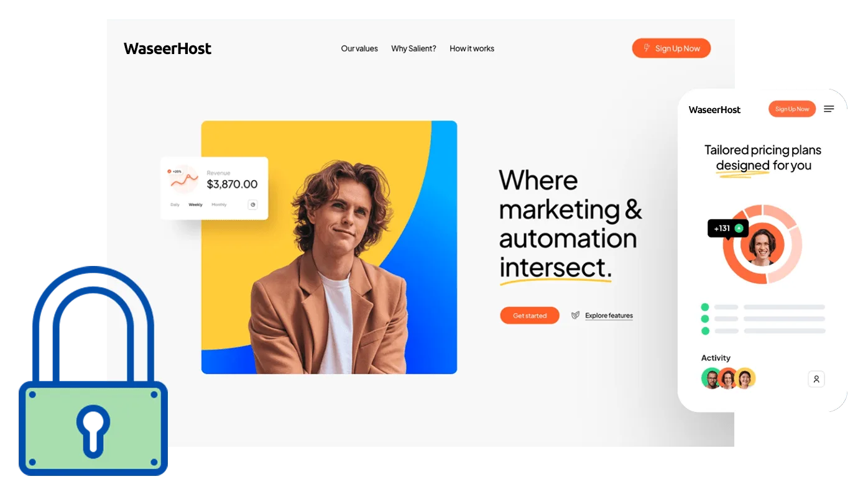The width and height of the screenshot is (868, 489).
Task: Click the leaf icon beside Explore features
Action: pos(575,316)
